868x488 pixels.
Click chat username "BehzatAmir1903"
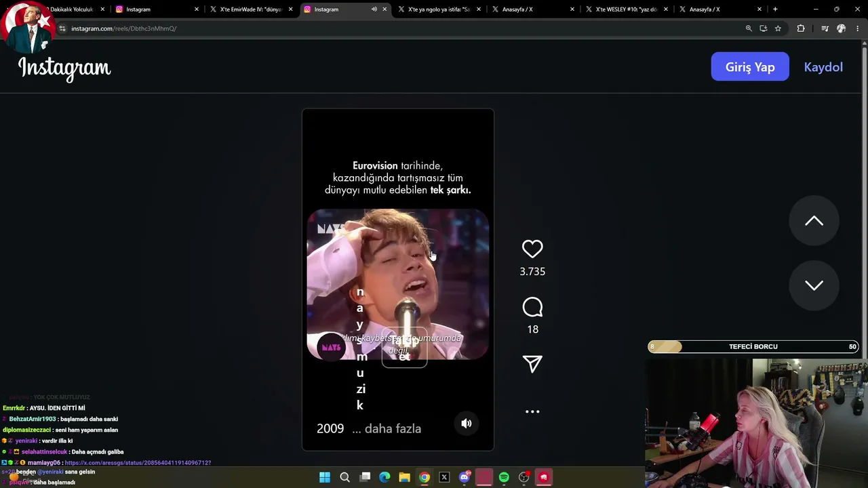tap(33, 419)
